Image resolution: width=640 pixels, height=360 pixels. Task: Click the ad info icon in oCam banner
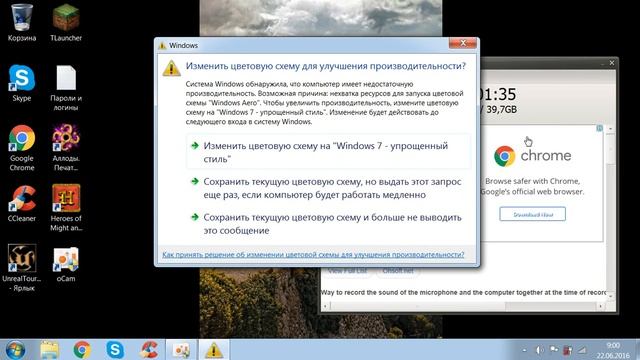(599, 129)
